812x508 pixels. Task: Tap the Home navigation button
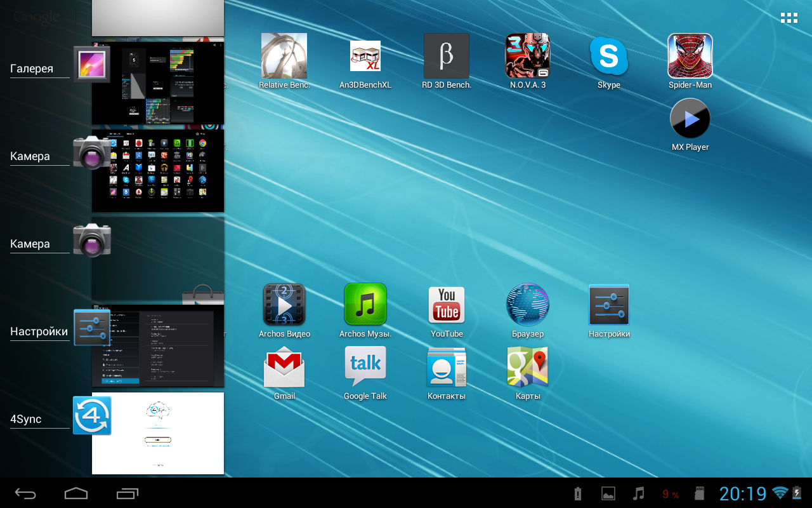[76, 493]
